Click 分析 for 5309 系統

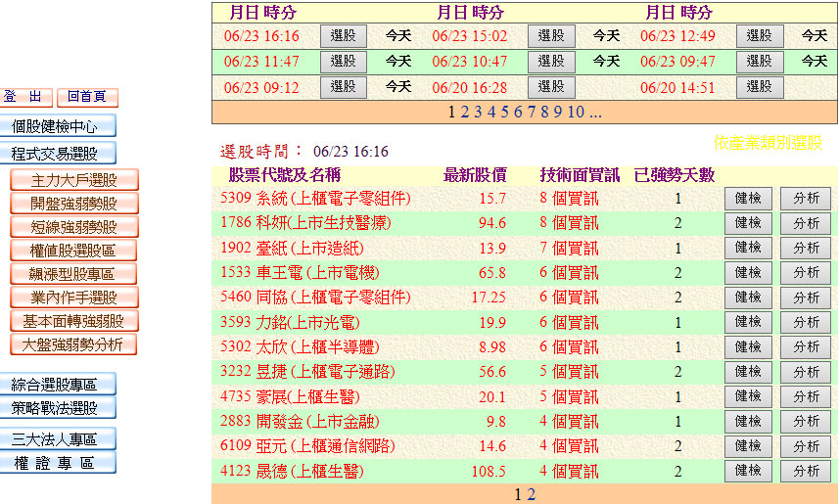coord(806,199)
